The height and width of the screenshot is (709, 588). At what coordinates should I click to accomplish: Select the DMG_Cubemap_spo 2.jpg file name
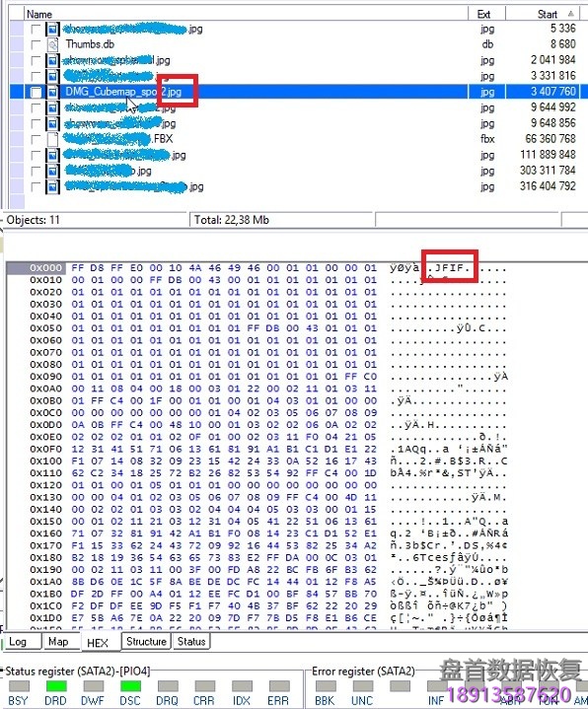click(123, 92)
